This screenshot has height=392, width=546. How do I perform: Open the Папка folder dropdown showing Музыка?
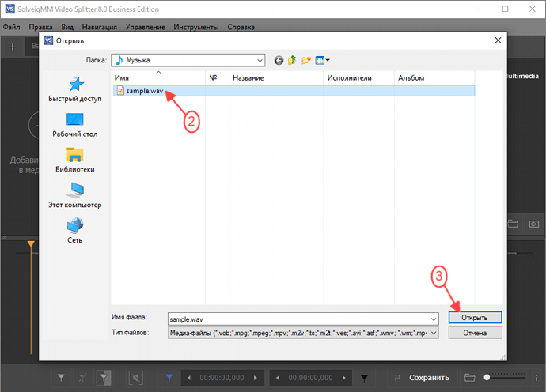pos(188,60)
